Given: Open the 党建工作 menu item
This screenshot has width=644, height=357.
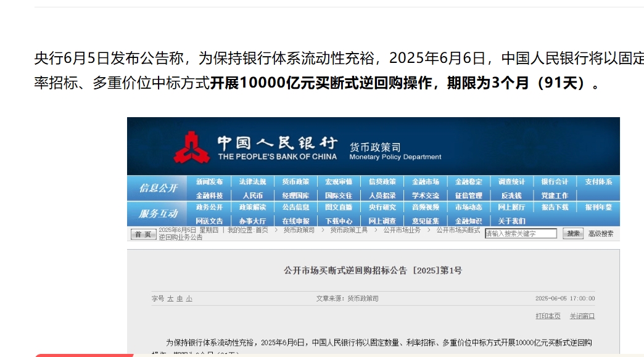Looking at the screenshot, I should coord(555,195).
